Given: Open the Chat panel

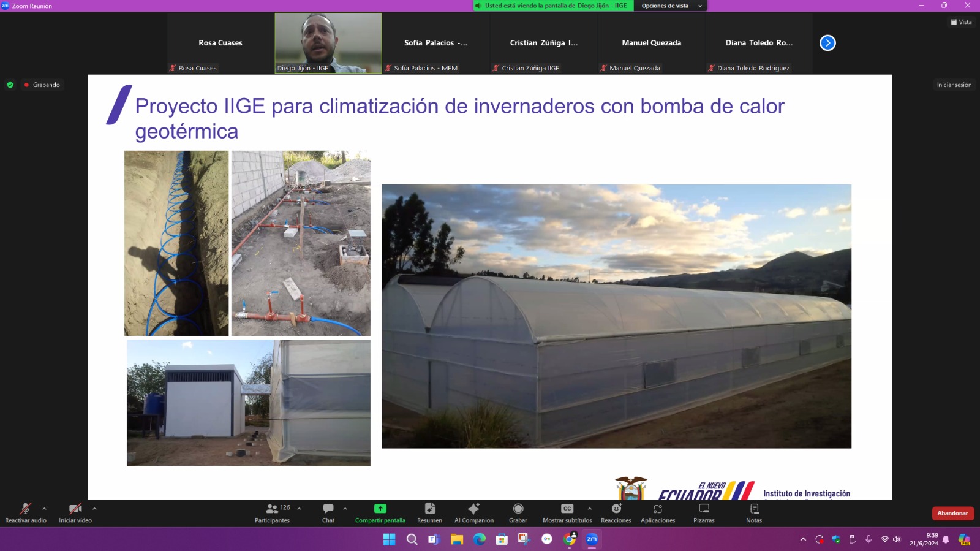Looking at the screenshot, I should point(328,512).
